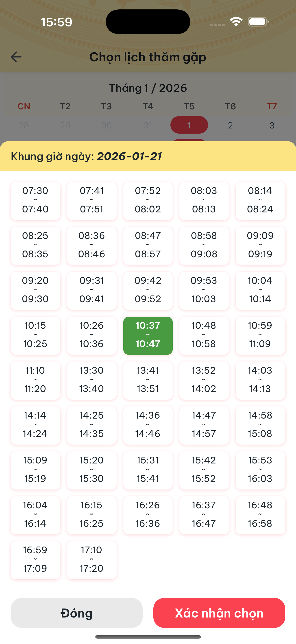
Task: Tap the Wi-Fi status icon
Action: point(236,22)
